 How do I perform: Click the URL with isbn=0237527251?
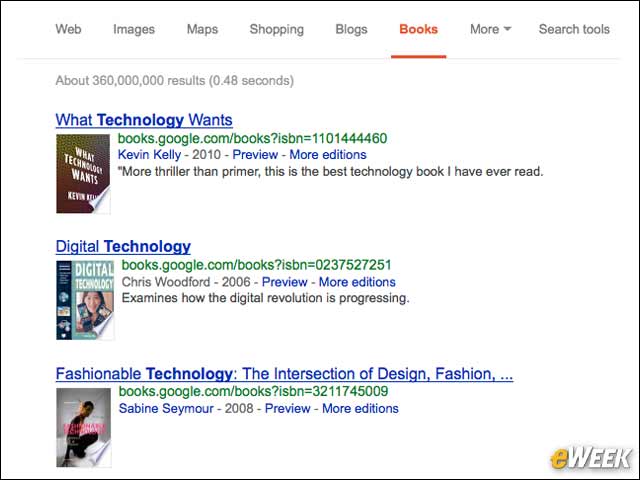(256, 265)
